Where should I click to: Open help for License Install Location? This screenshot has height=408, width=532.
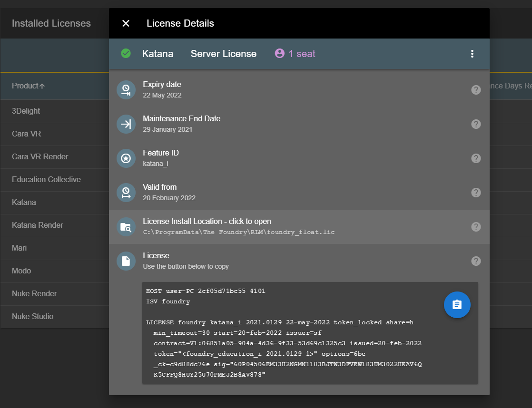476,227
